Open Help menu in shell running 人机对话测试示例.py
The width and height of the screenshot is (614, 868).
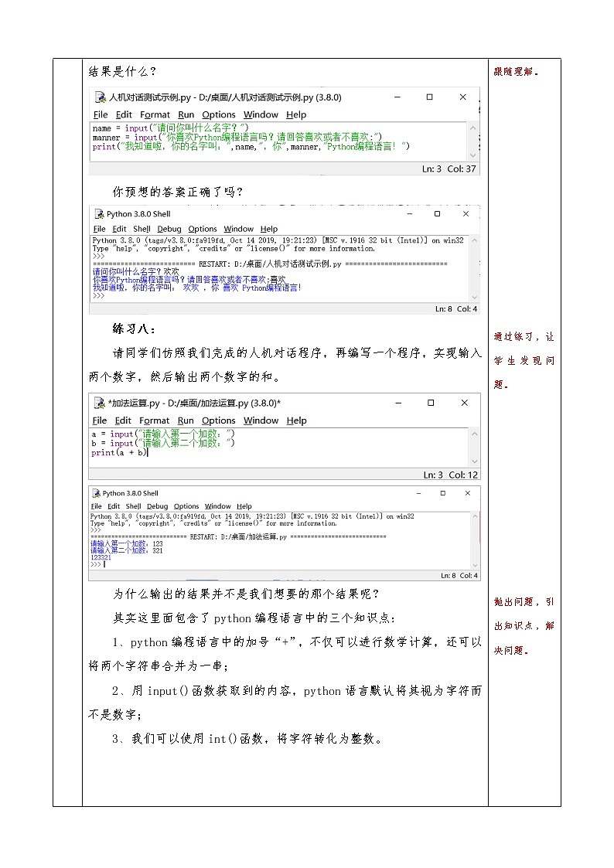pyautogui.click(x=269, y=229)
